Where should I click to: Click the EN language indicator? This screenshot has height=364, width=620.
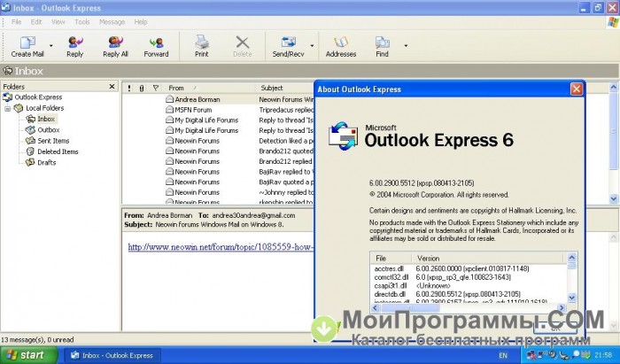pyautogui.click(x=503, y=355)
